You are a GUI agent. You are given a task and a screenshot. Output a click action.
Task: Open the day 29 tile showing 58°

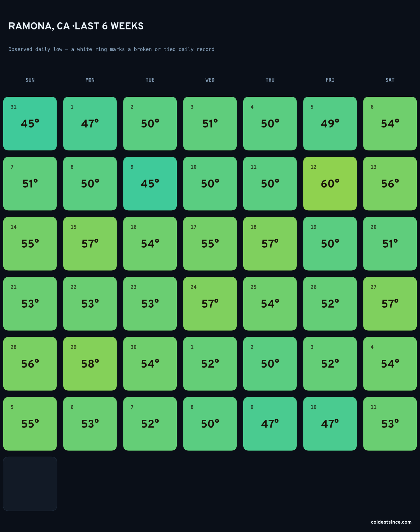(90, 364)
